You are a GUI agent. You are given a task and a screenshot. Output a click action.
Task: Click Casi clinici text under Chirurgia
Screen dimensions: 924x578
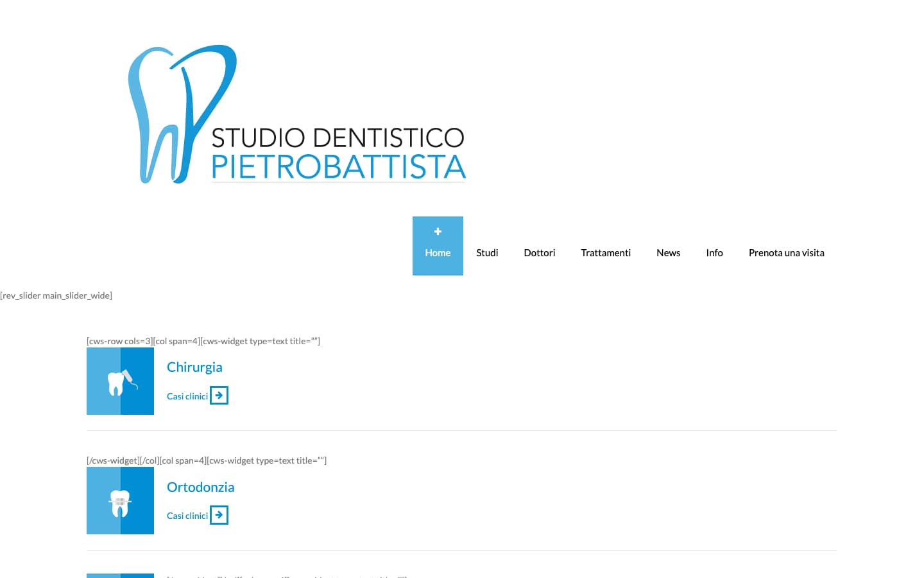(x=187, y=396)
